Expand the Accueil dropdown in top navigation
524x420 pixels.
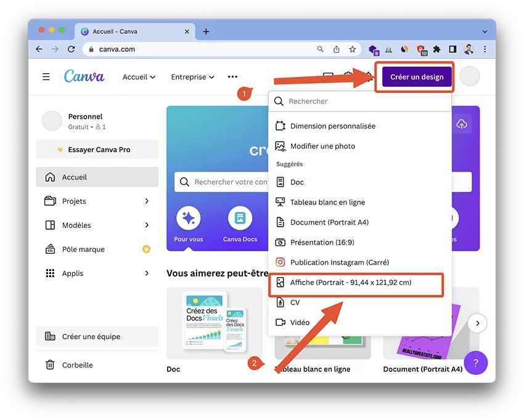pyautogui.click(x=139, y=77)
